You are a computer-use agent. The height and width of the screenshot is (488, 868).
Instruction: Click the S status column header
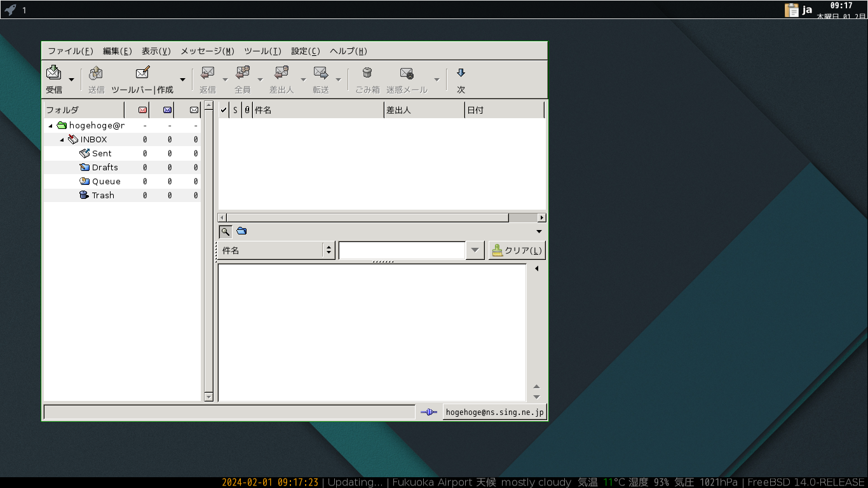point(235,110)
